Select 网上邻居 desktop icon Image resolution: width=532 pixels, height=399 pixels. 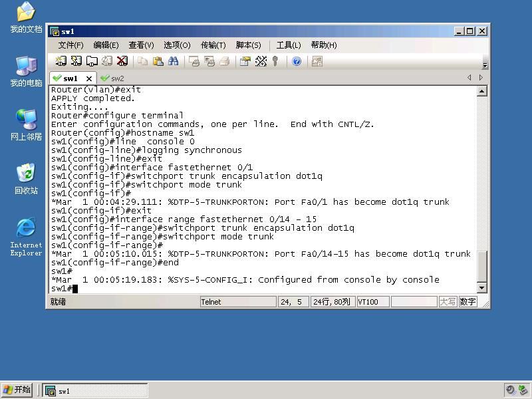pyautogui.click(x=26, y=125)
